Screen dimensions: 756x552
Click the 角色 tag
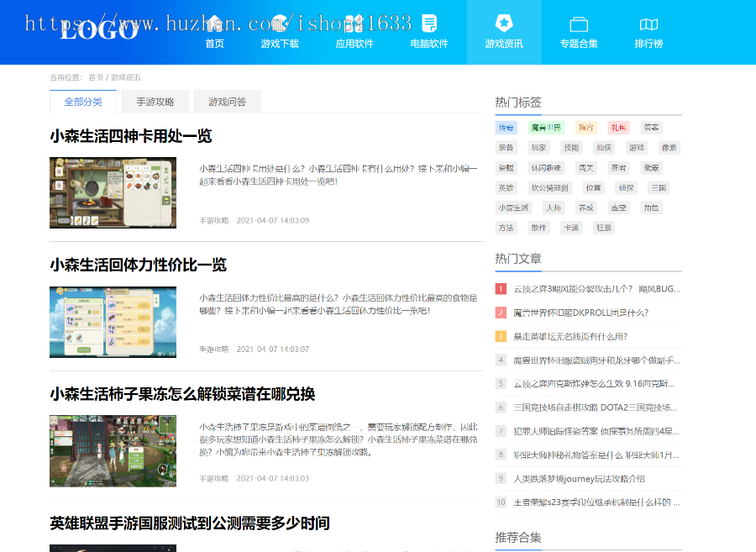(651, 208)
